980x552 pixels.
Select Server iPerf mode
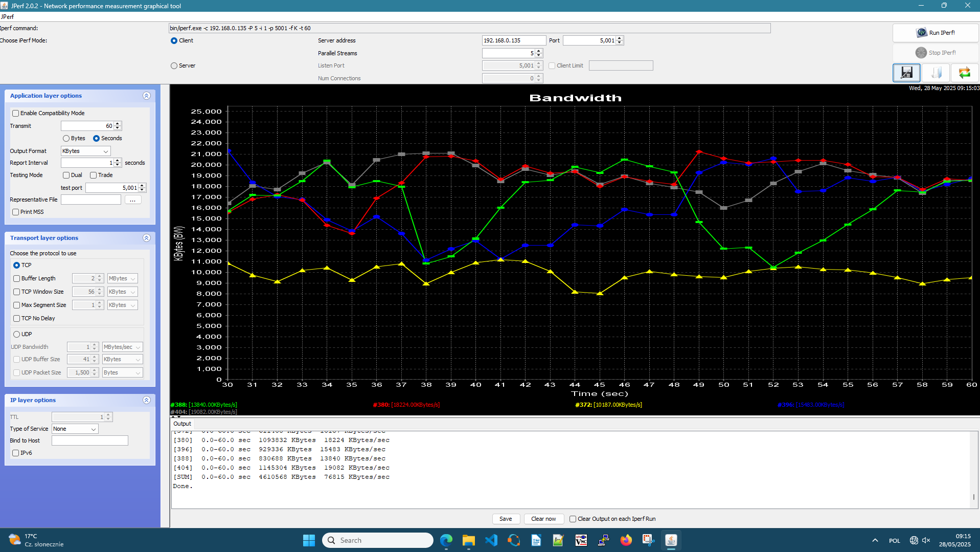(x=174, y=65)
